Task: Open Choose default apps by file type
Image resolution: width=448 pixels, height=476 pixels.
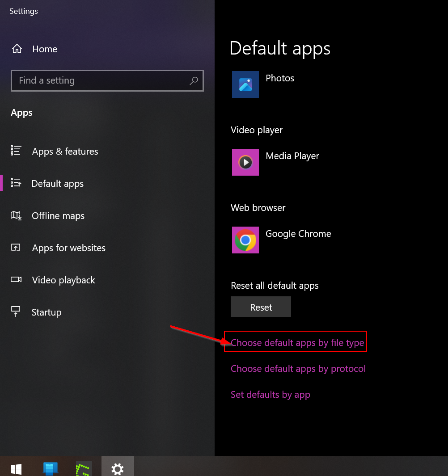Action: point(297,342)
